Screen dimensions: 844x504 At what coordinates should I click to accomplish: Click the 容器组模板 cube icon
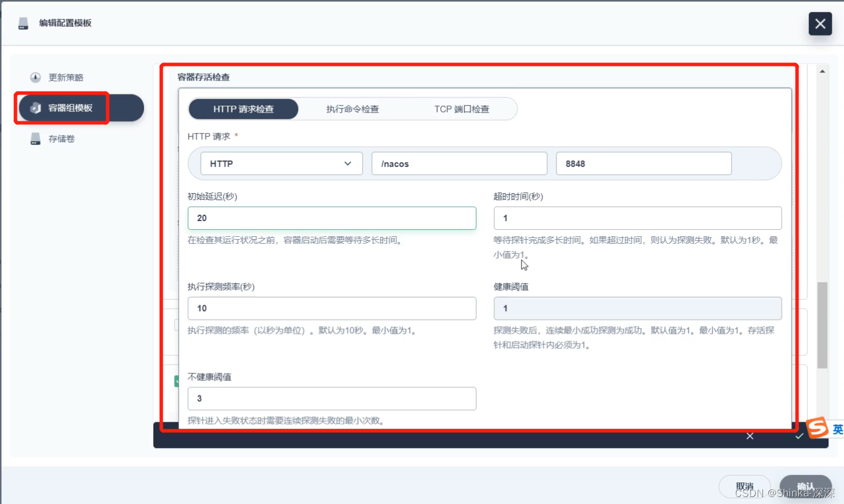coord(36,108)
